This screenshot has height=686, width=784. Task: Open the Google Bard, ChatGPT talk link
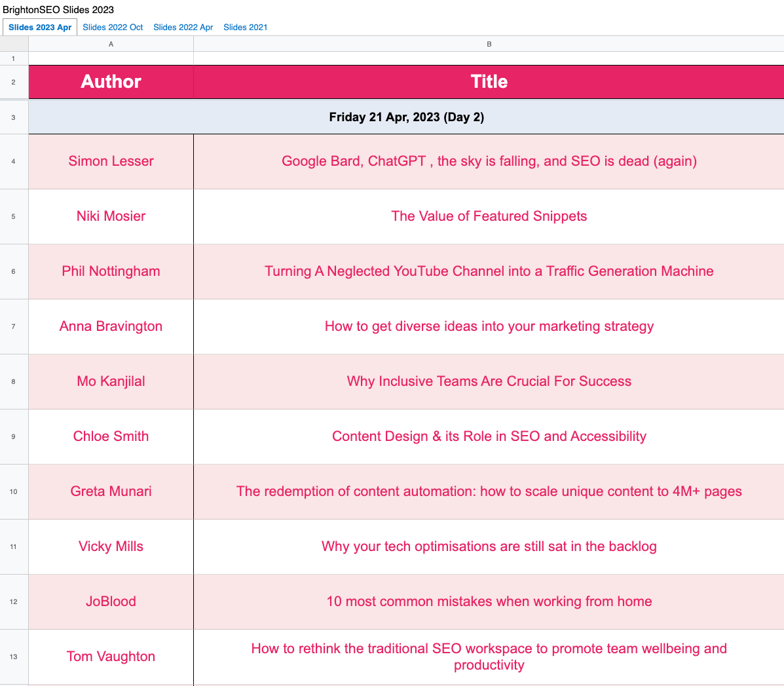(489, 161)
